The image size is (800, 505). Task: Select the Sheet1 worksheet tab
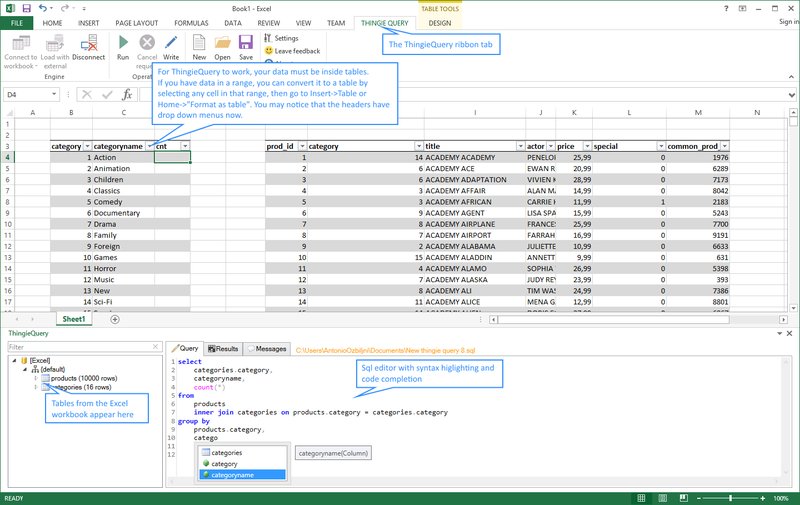[74, 319]
